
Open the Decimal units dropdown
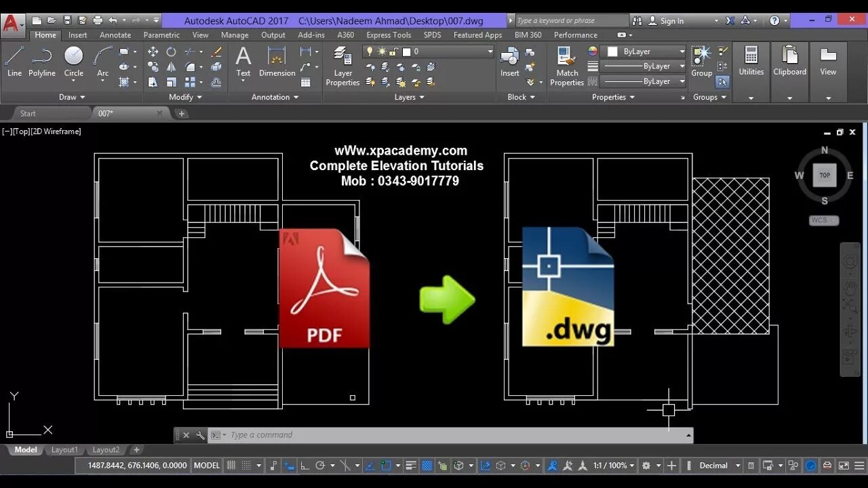tap(717, 466)
